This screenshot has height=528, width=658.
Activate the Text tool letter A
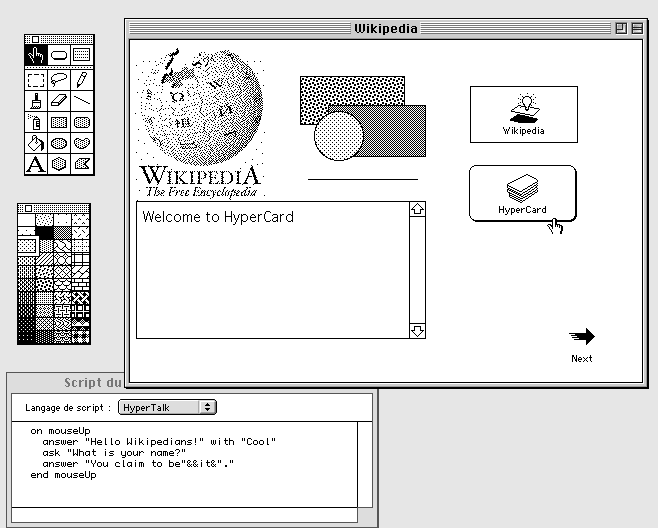pyautogui.click(x=36, y=164)
